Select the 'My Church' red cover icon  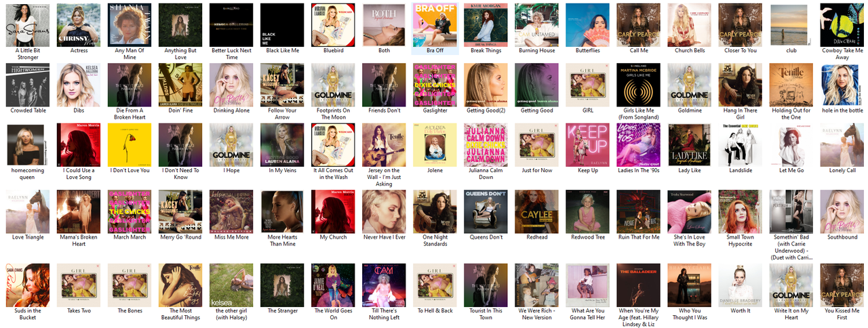tap(333, 211)
